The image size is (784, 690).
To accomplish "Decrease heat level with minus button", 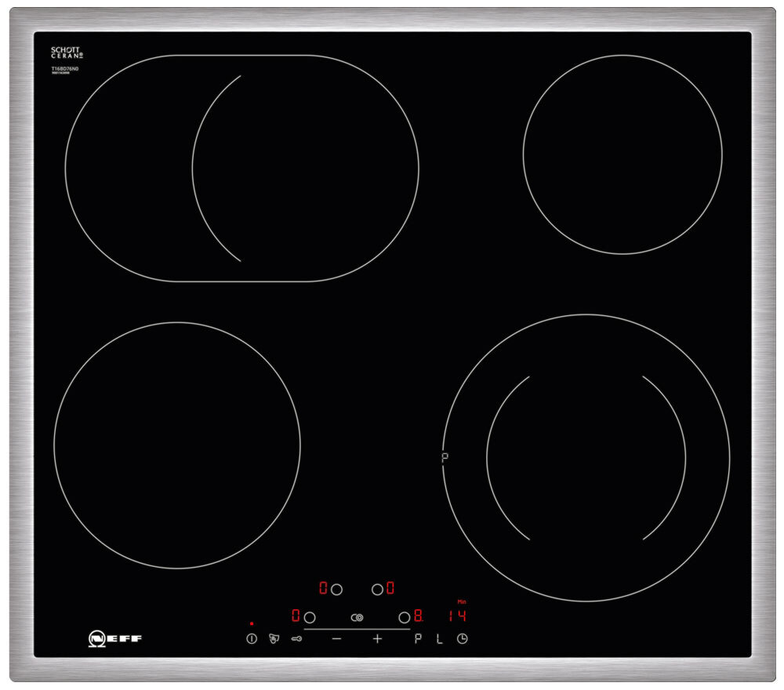I will coord(336,639).
